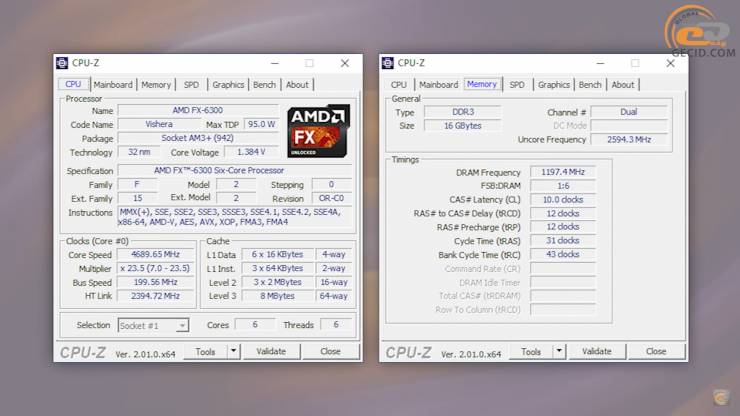This screenshot has width=740, height=416.
Task: Click the CPU-Z app icon in left window title bar
Action: (x=62, y=63)
